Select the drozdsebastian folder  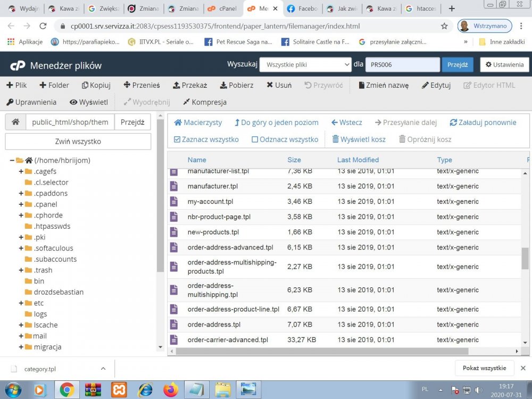point(59,292)
